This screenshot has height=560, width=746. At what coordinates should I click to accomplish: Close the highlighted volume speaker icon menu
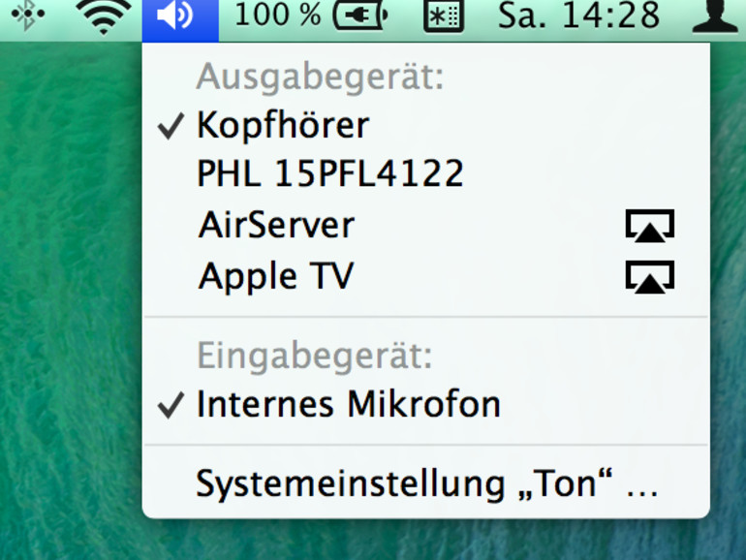click(180, 20)
